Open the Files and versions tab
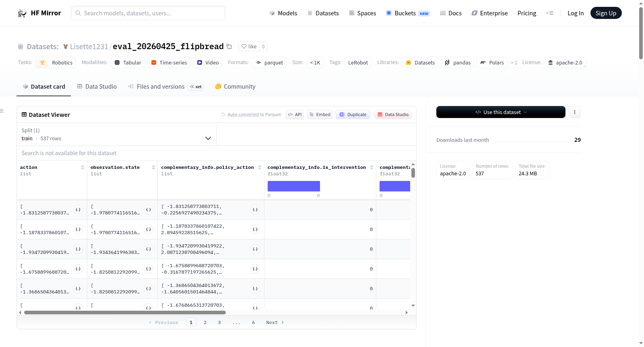The height and width of the screenshot is (347, 644). point(166,86)
